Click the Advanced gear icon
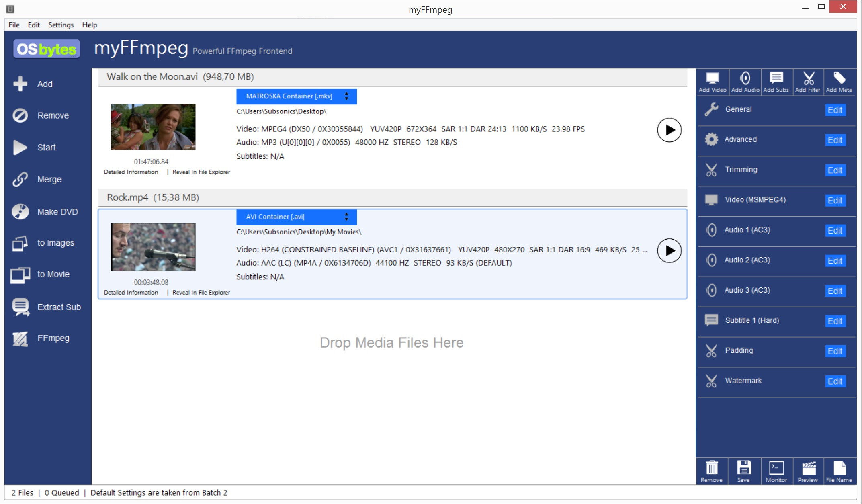This screenshot has height=504, width=862. [711, 139]
